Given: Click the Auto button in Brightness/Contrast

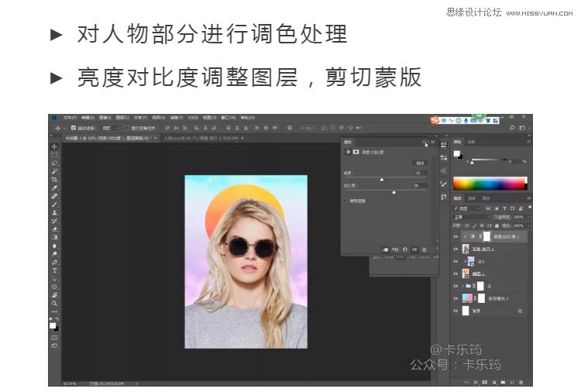Looking at the screenshot, I should pyautogui.click(x=420, y=163).
